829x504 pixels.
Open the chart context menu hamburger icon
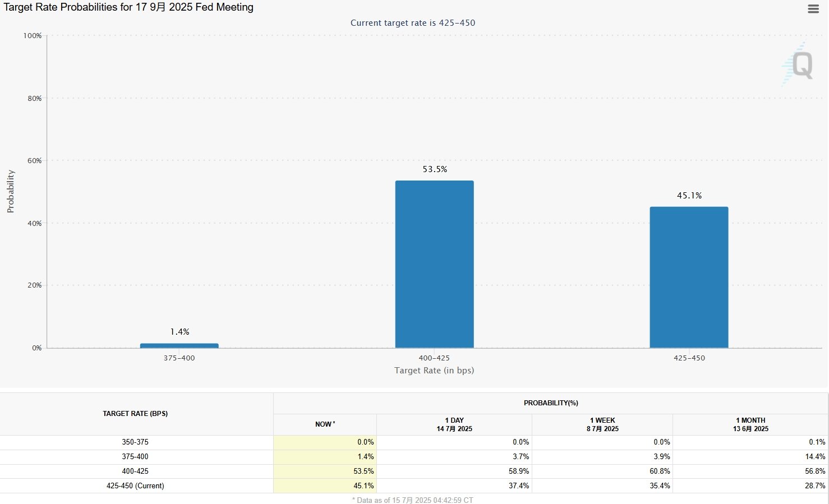coord(813,9)
